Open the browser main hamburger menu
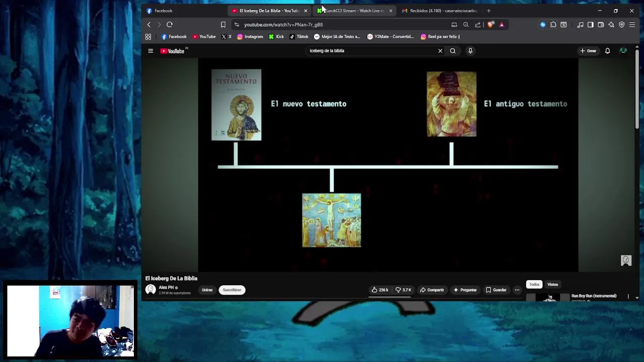 pyautogui.click(x=632, y=25)
